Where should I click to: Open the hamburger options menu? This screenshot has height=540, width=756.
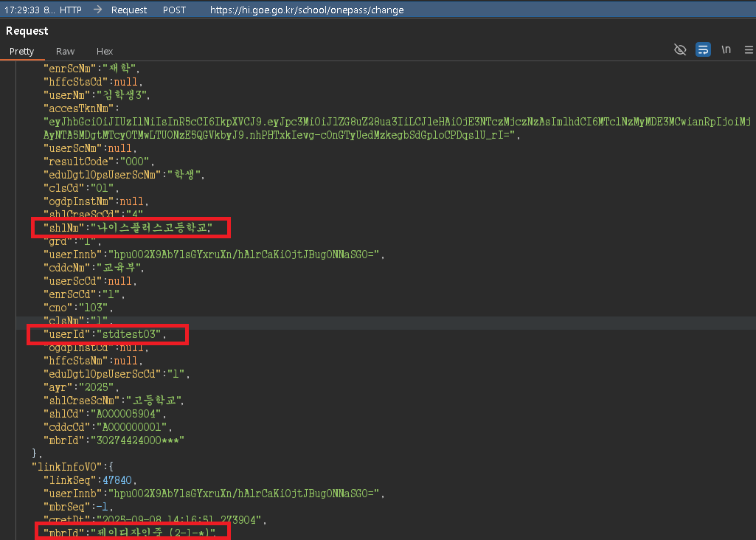(x=749, y=49)
